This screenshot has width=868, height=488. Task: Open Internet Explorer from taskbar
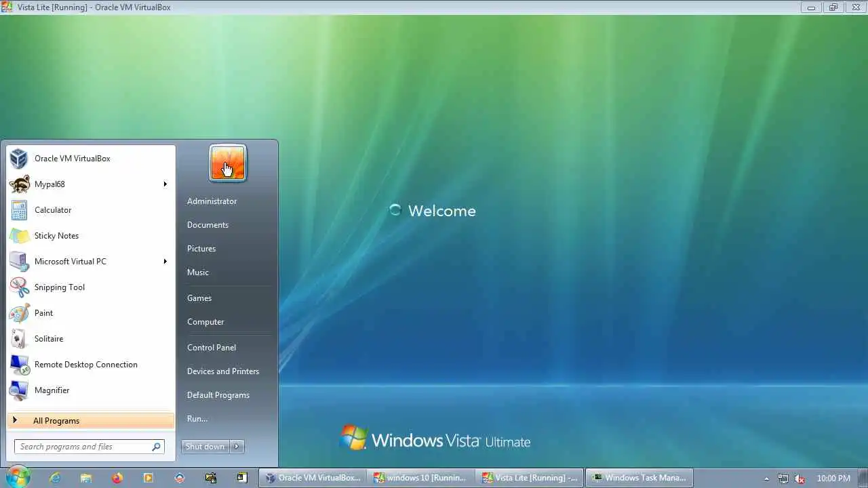[55, 478]
